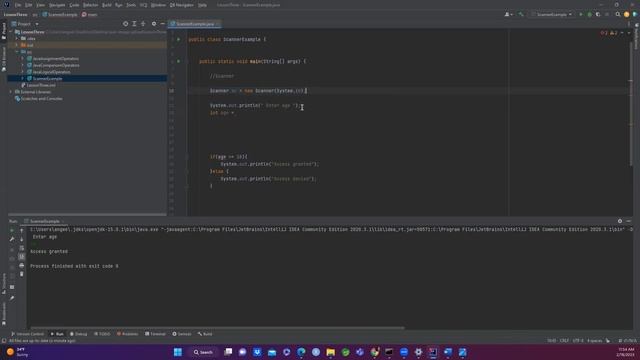
Task: Click the errors and warnings indicator in editor
Action: (609, 33)
